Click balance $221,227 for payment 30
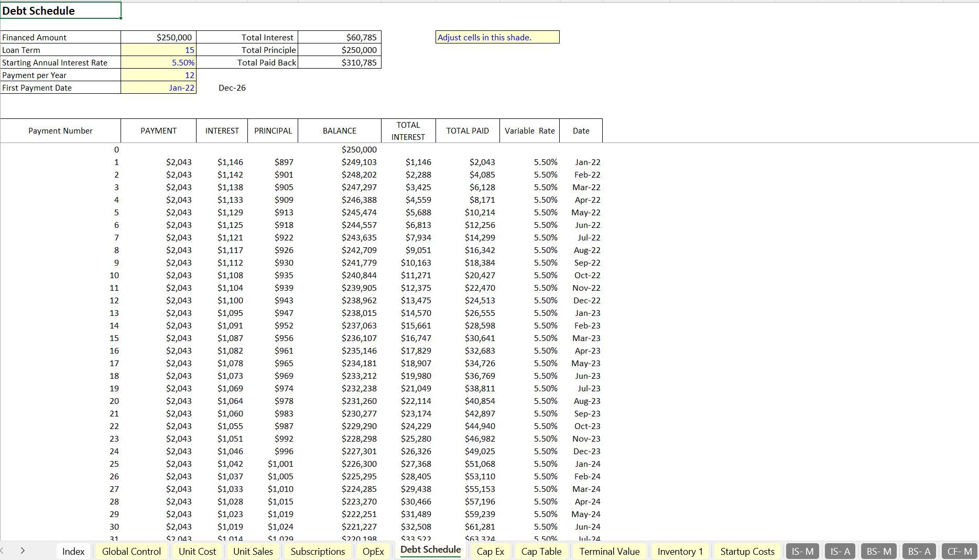This screenshot has height=560, width=979. pyautogui.click(x=340, y=526)
